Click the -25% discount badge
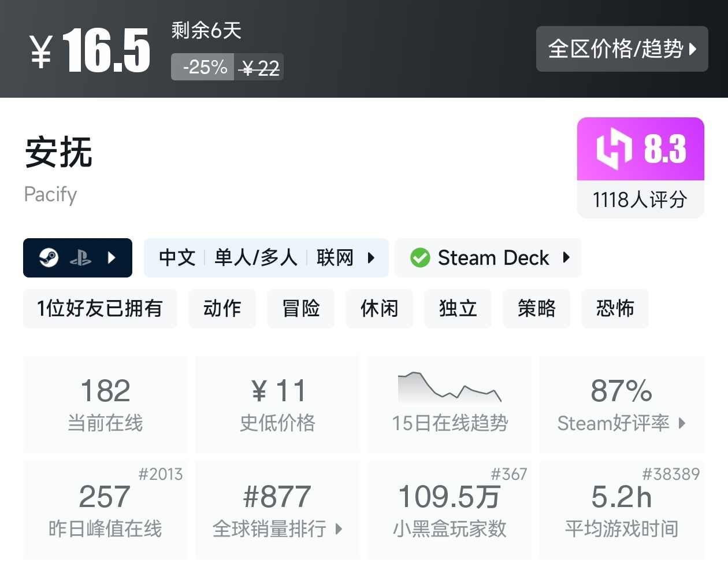Screen dimensions: 728x566 coord(203,68)
